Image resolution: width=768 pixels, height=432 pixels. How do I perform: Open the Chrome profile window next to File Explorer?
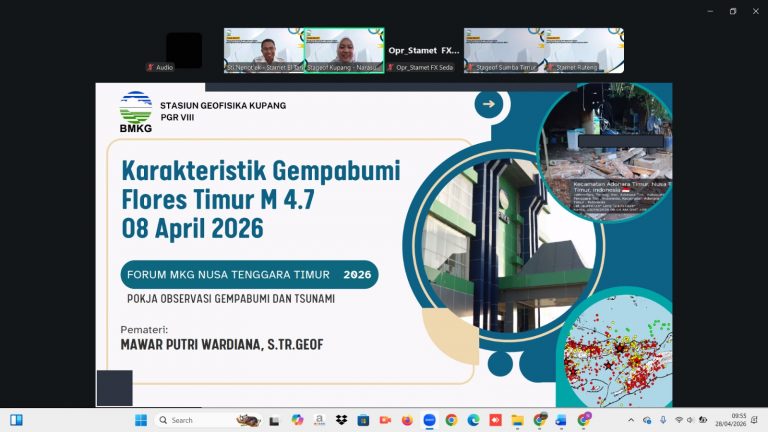540,420
